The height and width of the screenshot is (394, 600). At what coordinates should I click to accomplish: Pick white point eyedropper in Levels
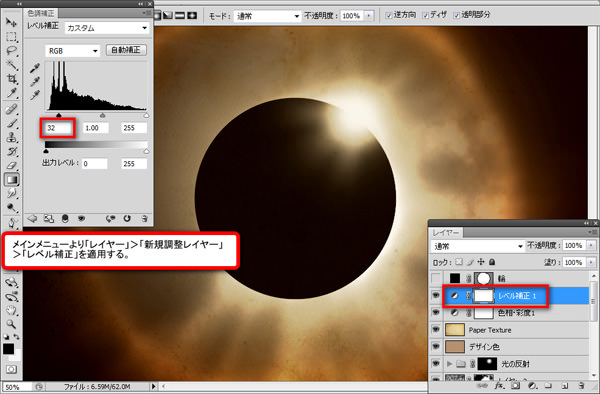click(x=35, y=95)
